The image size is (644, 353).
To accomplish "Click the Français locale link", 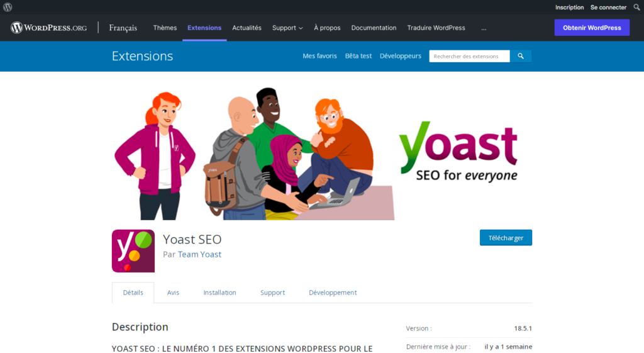I will 123,28.
